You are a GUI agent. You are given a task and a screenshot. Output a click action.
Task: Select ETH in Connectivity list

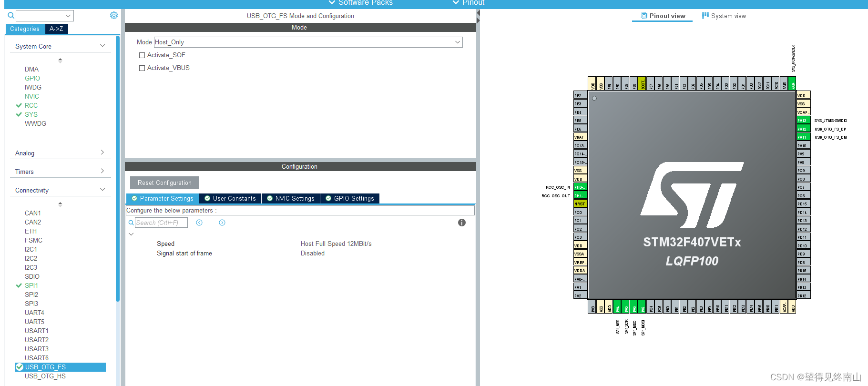click(x=31, y=231)
